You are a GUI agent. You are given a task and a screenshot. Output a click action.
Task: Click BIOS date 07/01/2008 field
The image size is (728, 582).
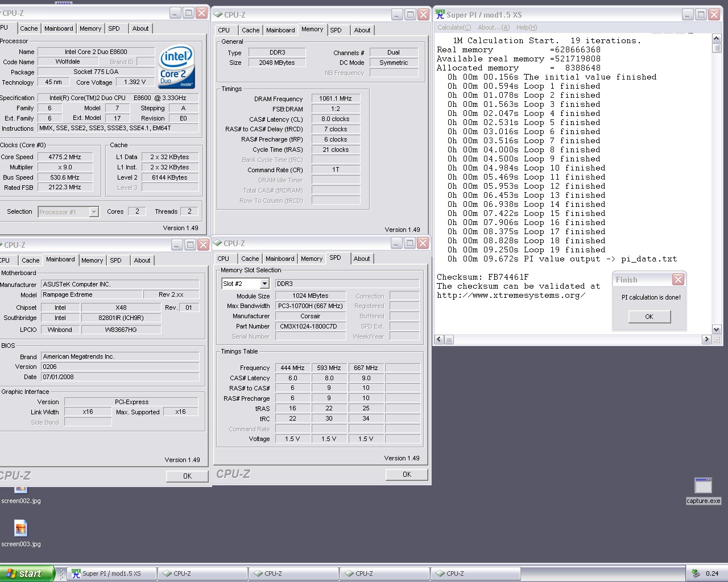120,377
